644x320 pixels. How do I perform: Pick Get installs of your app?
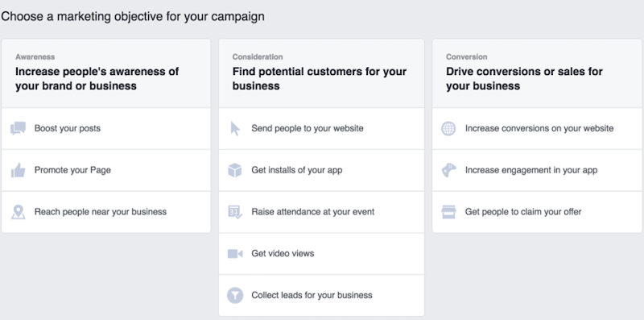[x=321, y=170]
